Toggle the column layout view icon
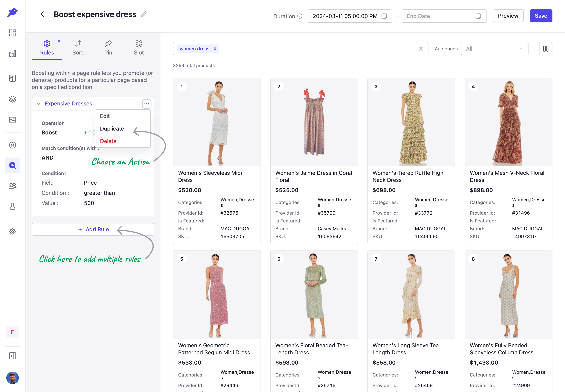This screenshot has height=392, width=565. tap(546, 49)
